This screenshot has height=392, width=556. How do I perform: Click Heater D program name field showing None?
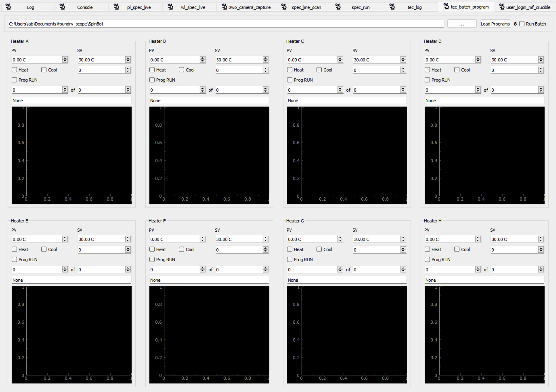pos(484,101)
